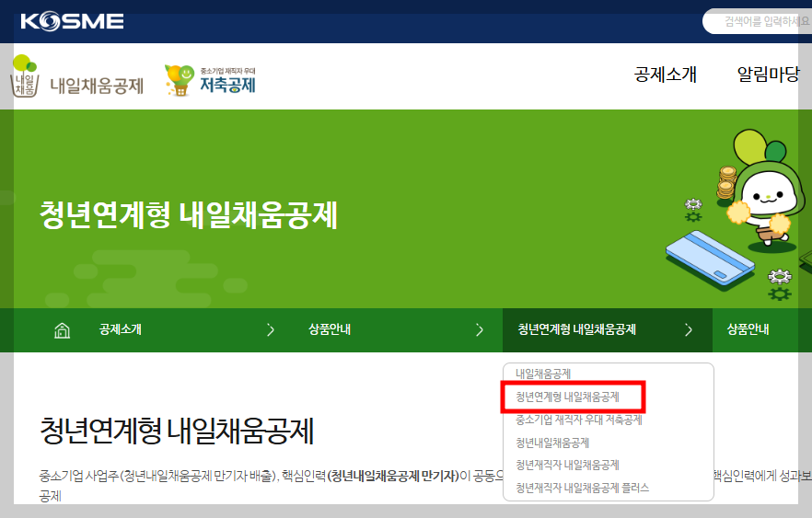Screen dimensions: 812x518
Task: Click the 내일채움공제 logo
Action: click(x=76, y=77)
